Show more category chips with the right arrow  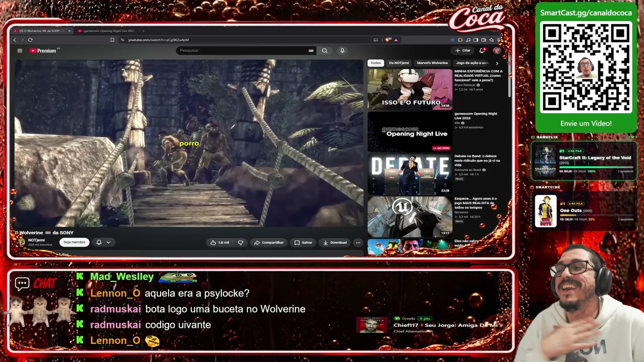click(497, 63)
